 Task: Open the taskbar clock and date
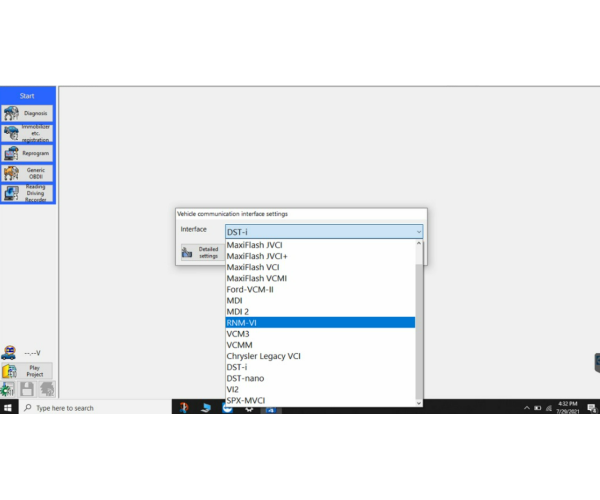tap(567, 407)
